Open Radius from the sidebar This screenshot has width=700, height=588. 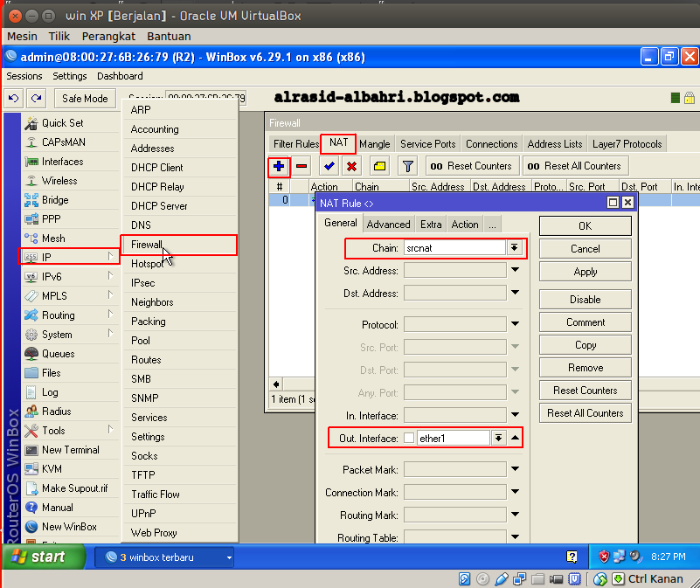[x=56, y=412]
